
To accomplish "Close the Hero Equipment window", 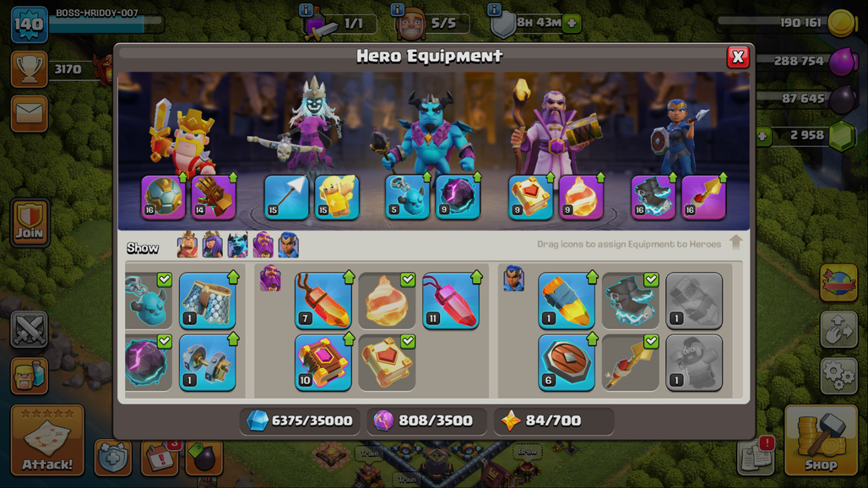I will coord(737,57).
